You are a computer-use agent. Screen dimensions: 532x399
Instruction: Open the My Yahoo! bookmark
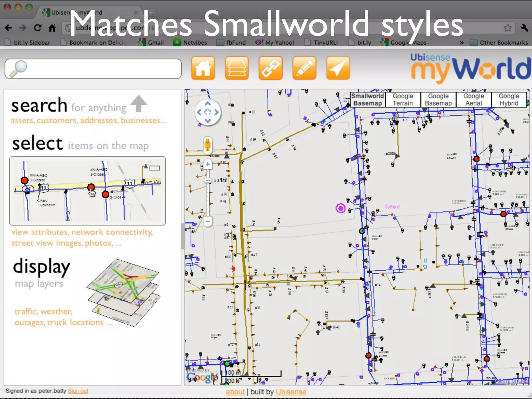tap(275, 42)
